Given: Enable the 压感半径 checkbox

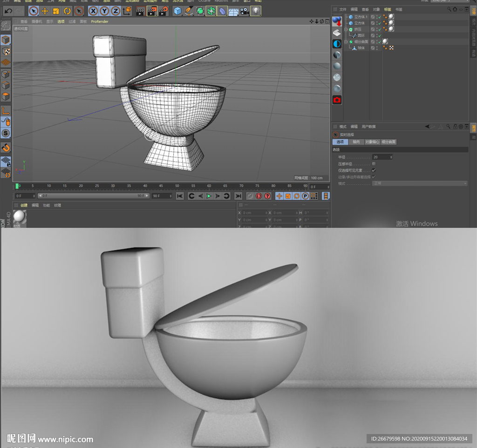Looking at the screenshot, I should click(374, 164).
